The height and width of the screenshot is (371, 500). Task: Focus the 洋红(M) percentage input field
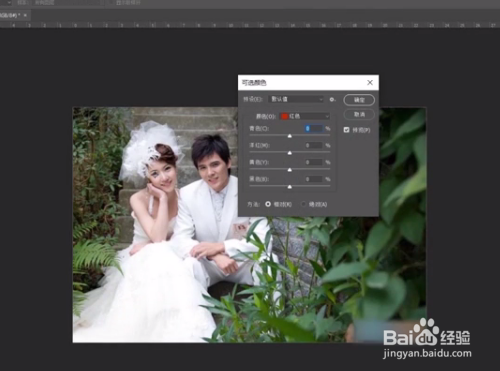click(314, 145)
